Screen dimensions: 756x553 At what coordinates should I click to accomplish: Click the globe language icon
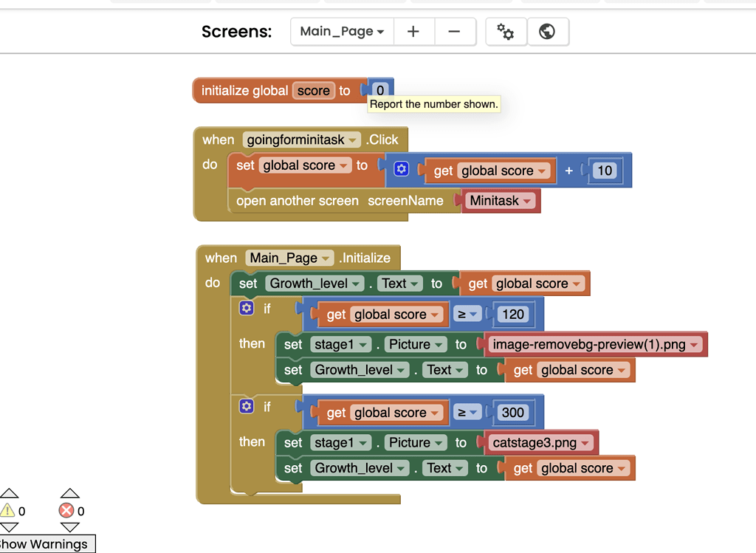point(547,32)
